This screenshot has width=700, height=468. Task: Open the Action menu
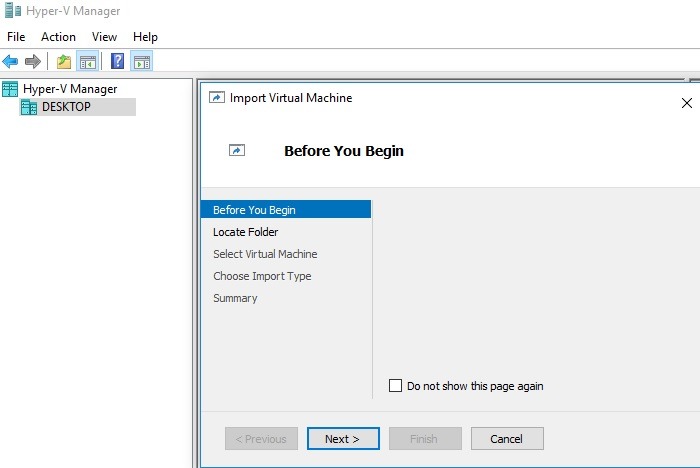coord(58,37)
